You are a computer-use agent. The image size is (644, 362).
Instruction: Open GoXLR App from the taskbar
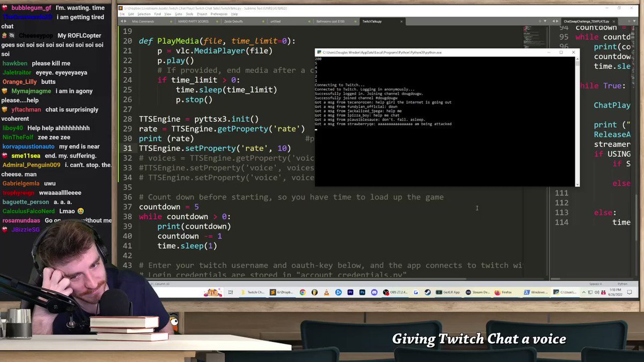(448, 292)
